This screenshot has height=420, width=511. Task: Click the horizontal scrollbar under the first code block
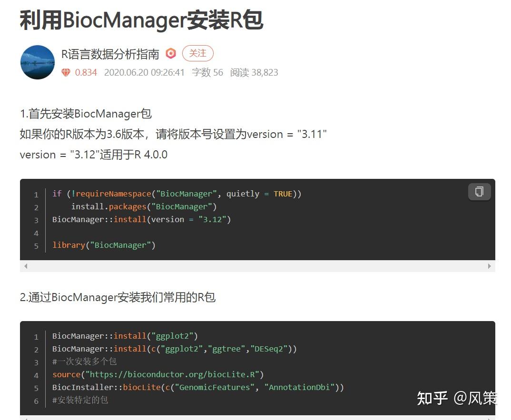pos(258,265)
